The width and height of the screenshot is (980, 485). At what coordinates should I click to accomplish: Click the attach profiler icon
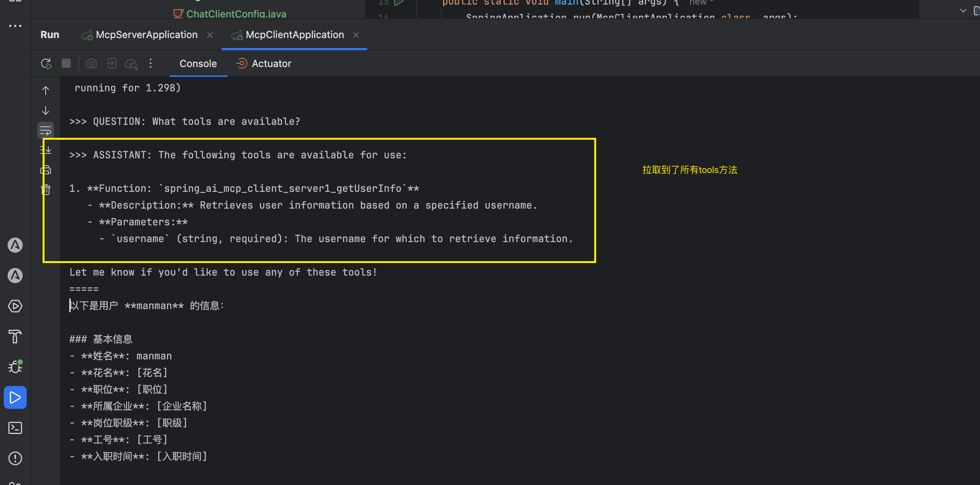(131, 64)
